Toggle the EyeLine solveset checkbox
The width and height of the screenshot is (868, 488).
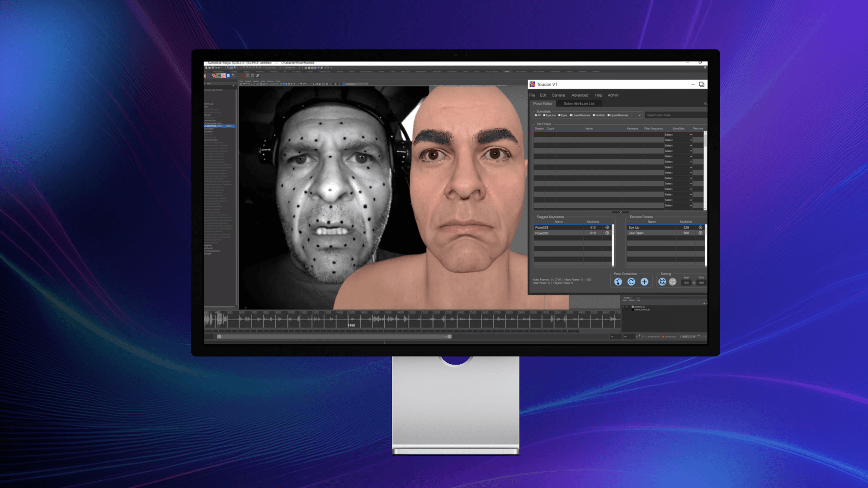pyautogui.click(x=544, y=115)
